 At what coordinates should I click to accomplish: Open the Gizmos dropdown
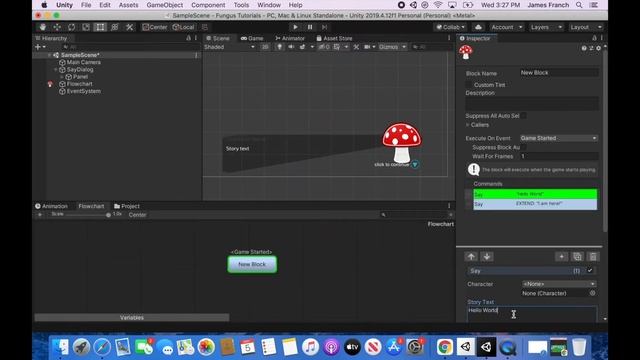(392, 47)
